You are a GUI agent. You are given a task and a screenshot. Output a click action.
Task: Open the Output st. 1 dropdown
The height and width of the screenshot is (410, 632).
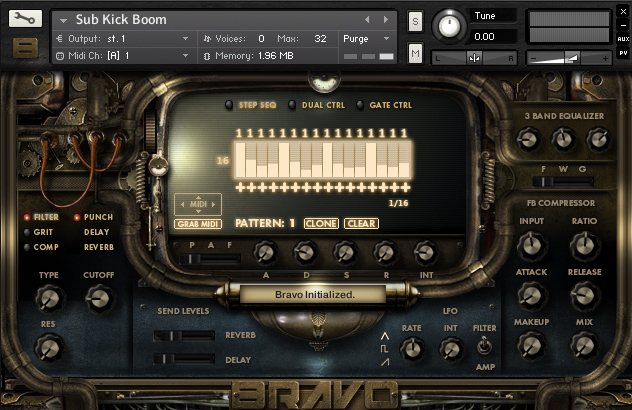pyautogui.click(x=123, y=39)
